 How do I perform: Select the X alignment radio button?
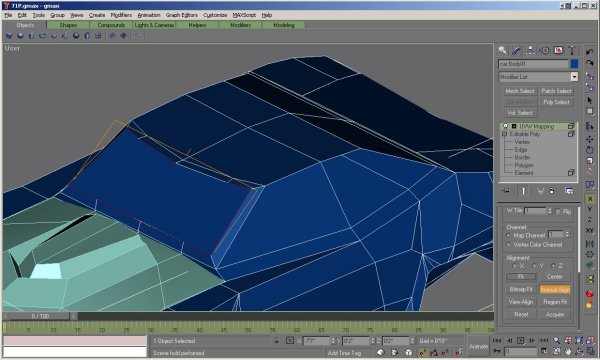point(515,266)
